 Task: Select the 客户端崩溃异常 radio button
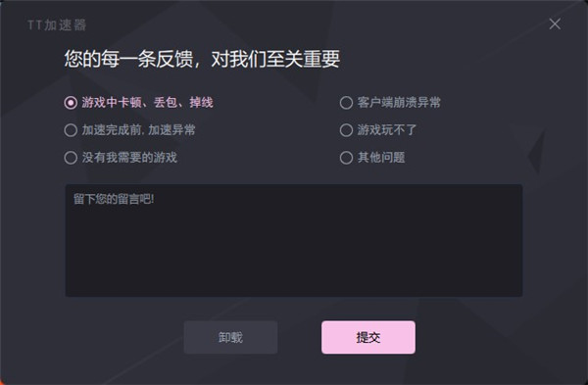346,102
